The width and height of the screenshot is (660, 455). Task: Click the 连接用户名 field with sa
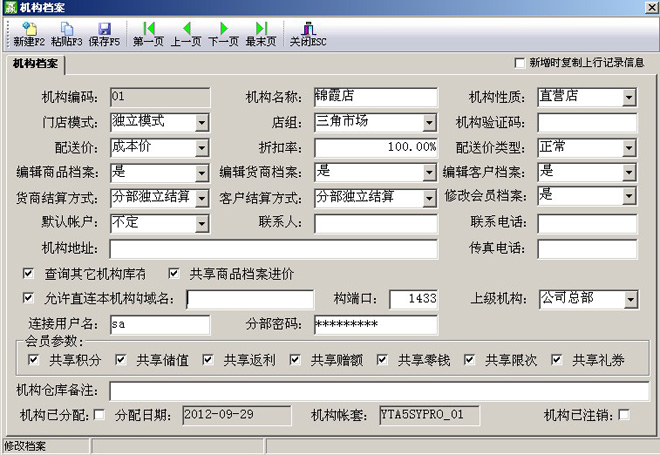(x=160, y=325)
